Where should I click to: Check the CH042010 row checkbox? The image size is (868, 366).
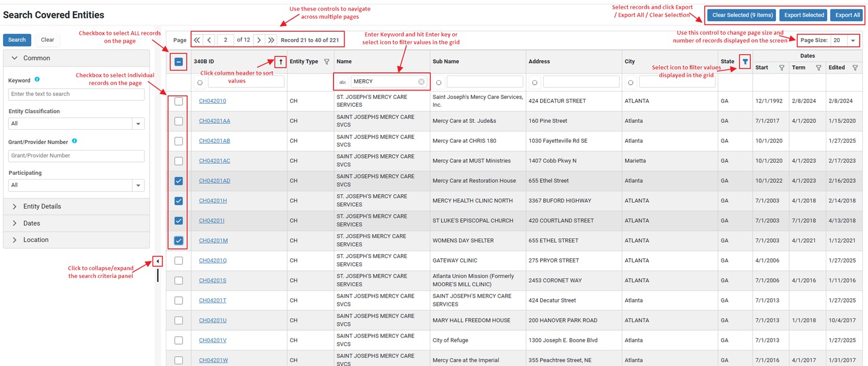[178, 102]
